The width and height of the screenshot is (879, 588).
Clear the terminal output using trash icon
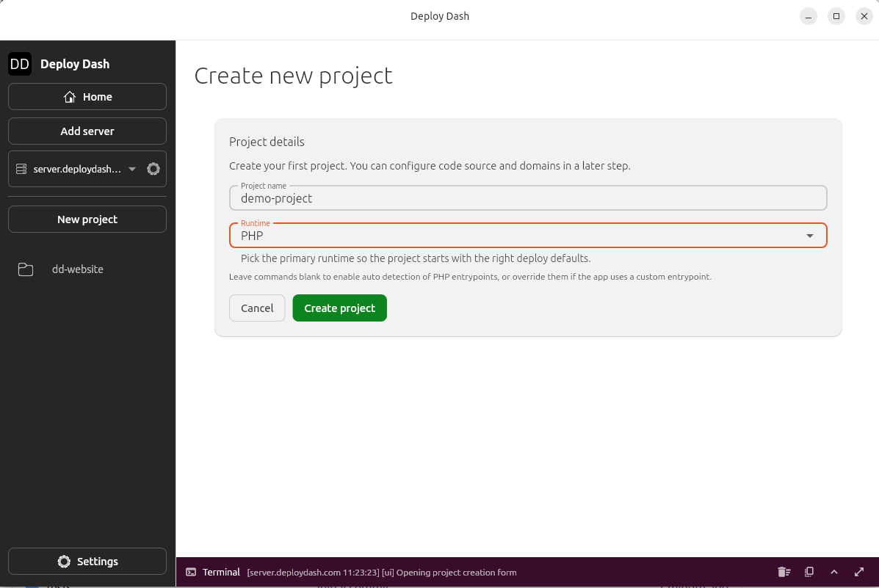784,572
